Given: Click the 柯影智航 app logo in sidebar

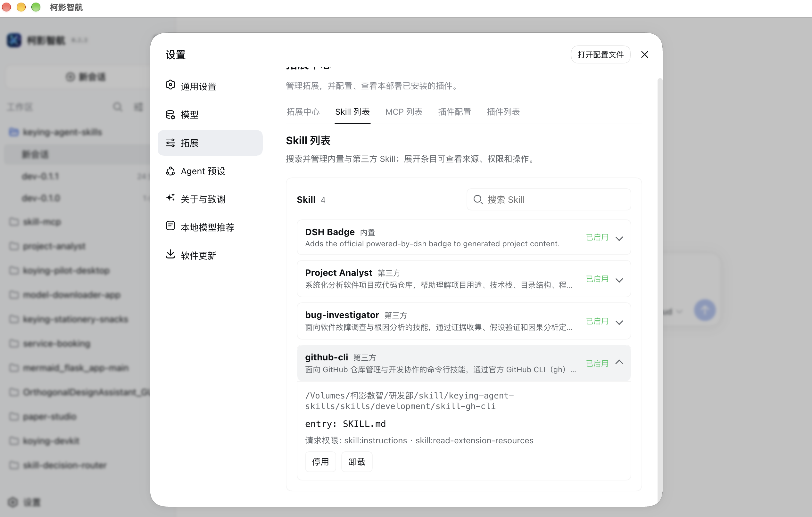Looking at the screenshot, I should (14, 40).
